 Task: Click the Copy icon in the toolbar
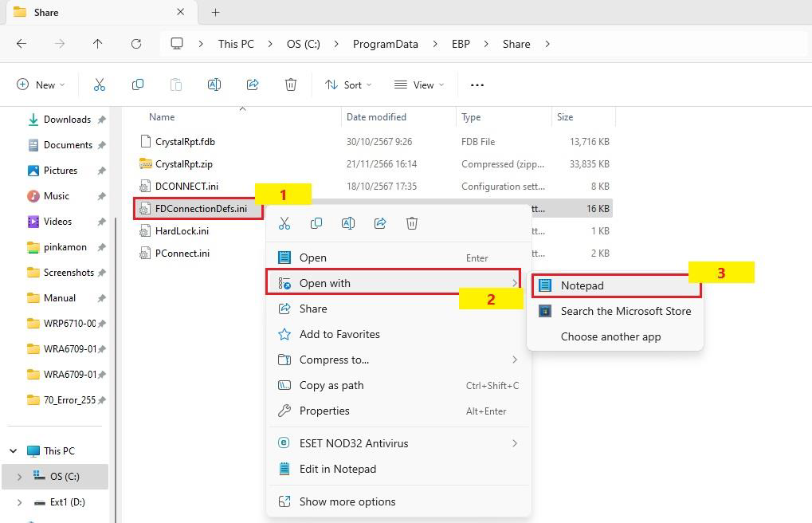click(138, 85)
